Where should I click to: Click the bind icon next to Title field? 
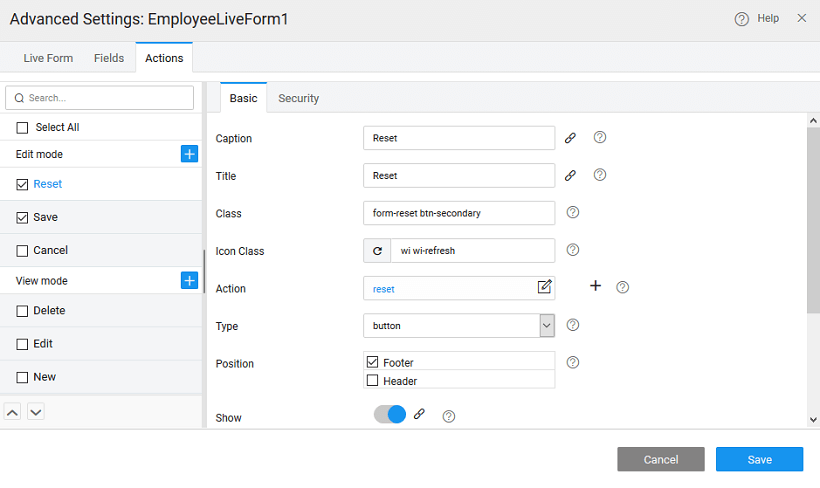(x=570, y=175)
